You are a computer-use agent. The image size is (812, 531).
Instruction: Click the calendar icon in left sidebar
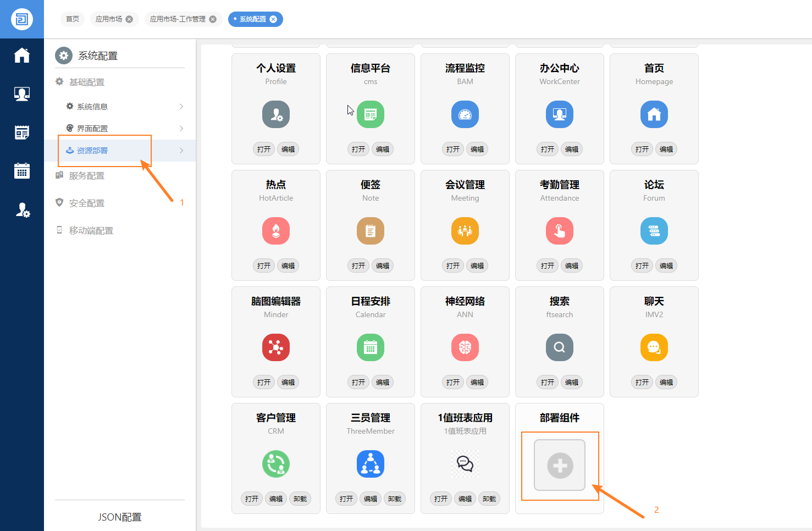pyautogui.click(x=22, y=171)
